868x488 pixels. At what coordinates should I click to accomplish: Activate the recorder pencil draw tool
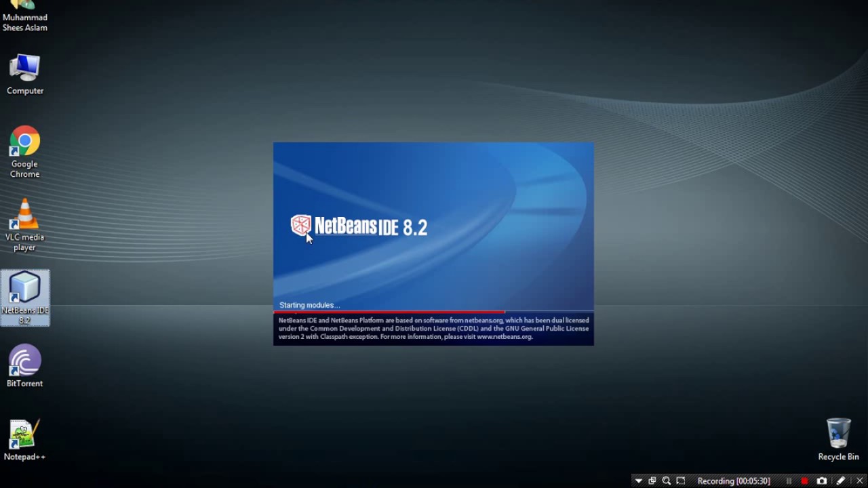pos(841,481)
